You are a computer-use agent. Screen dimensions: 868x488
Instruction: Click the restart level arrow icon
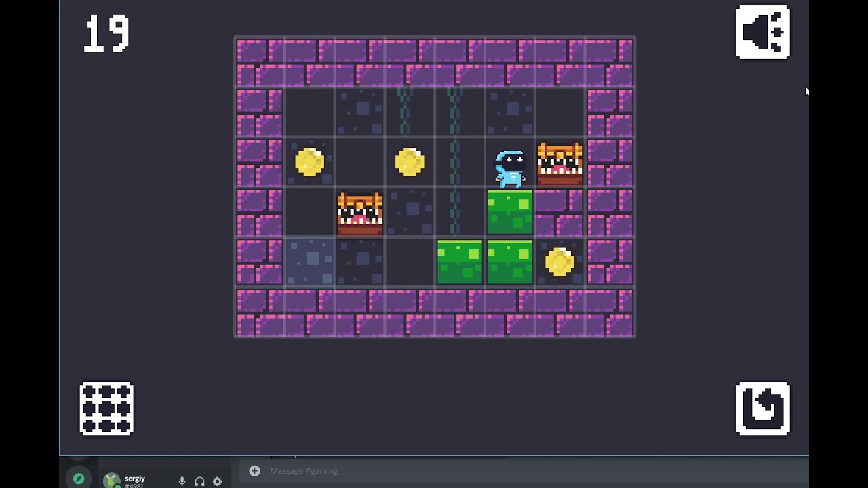coord(763,408)
